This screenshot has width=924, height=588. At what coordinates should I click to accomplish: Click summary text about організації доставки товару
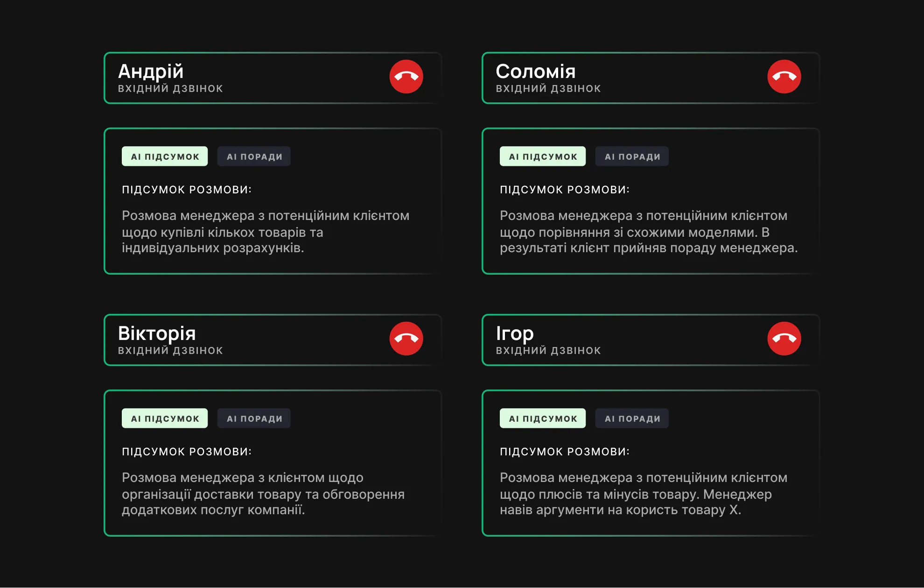click(263, 494)
